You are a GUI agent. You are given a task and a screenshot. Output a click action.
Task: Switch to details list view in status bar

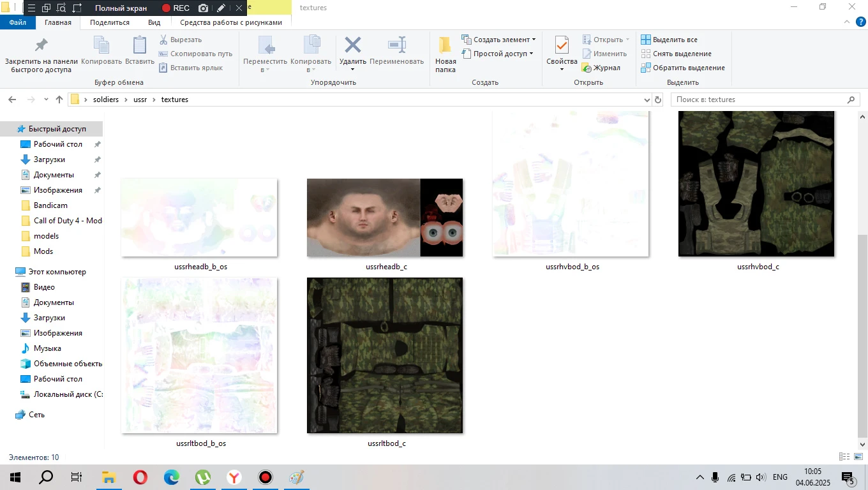point(844,457)
